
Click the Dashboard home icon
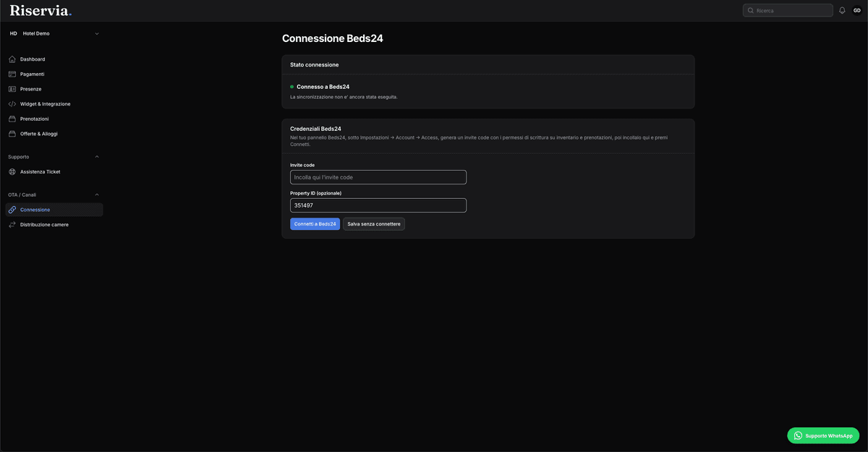(x=12, y=59)
